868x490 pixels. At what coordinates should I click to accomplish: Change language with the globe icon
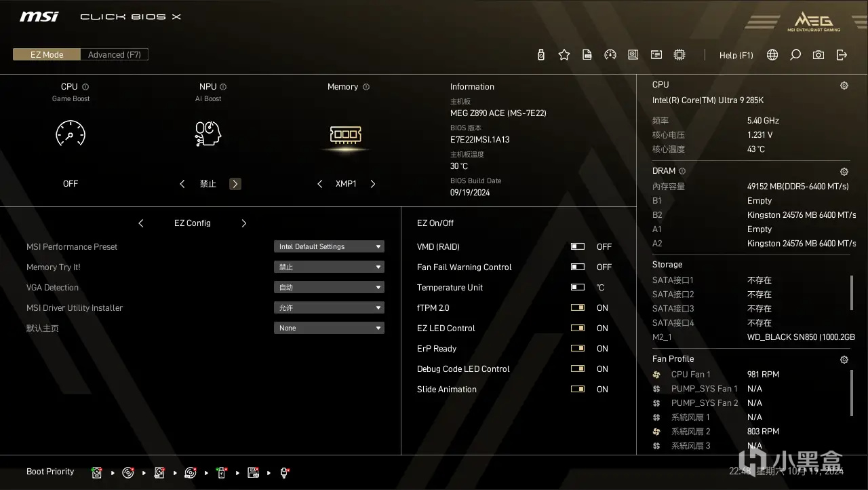point(772,55)
